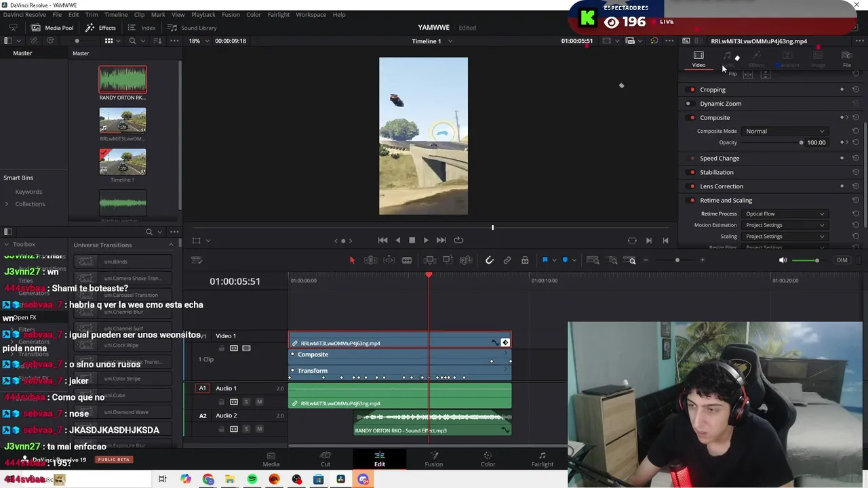Click the DIM audio button
Viewport: 868px width, 488px height.
[842, 260]
